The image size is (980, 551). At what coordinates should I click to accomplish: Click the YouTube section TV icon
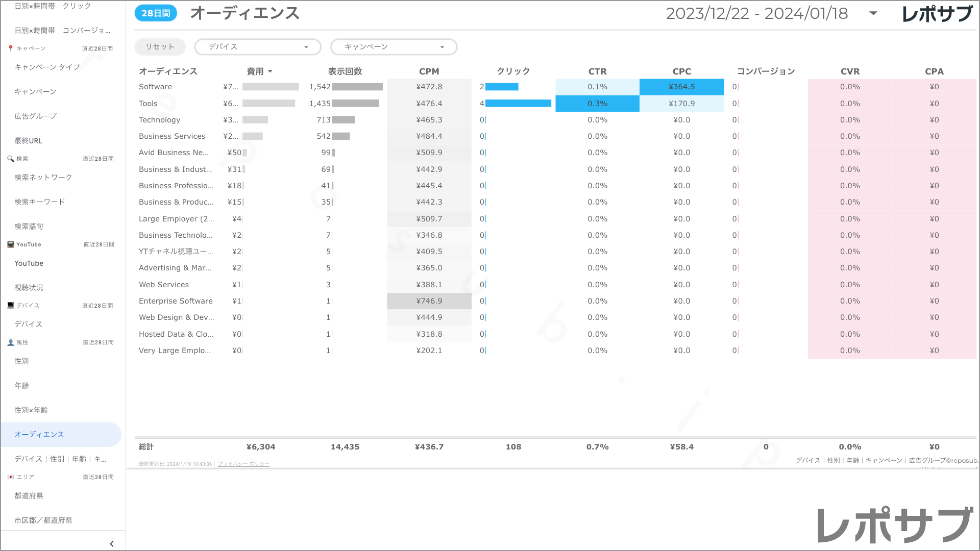11,244
